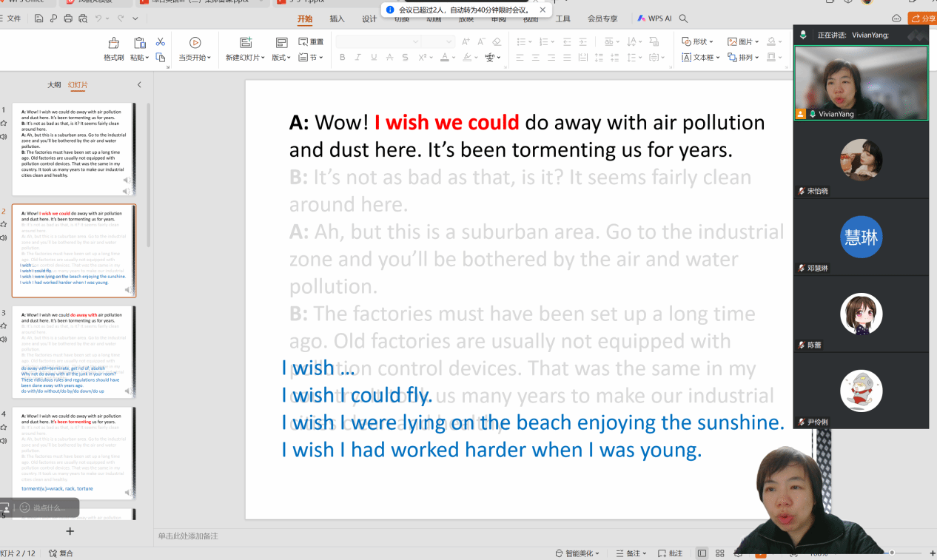This screenshot has width=937, height=560.
Task: Click the Format Painter (格式刷) icon
Action: coord(113,43)
